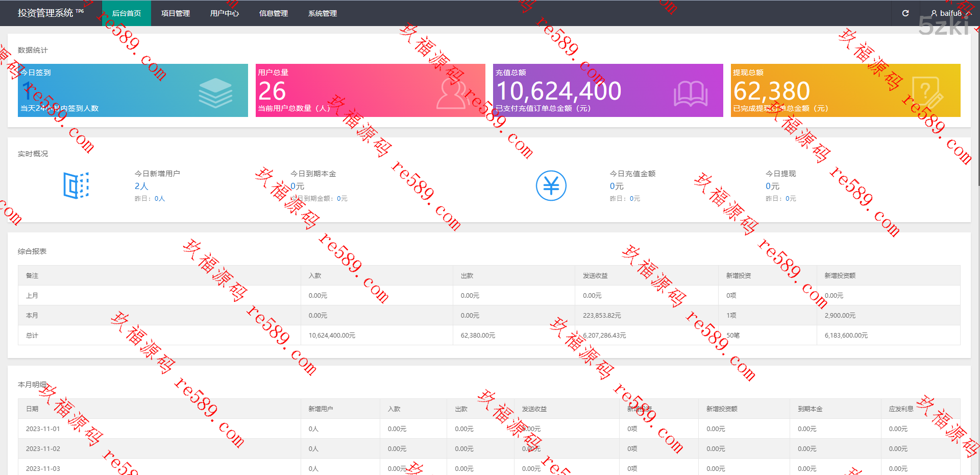The image size is (980, 475).
Task: Open the baifu8 account dropdown
Action: pyautogui.click(x=950, y=13)
